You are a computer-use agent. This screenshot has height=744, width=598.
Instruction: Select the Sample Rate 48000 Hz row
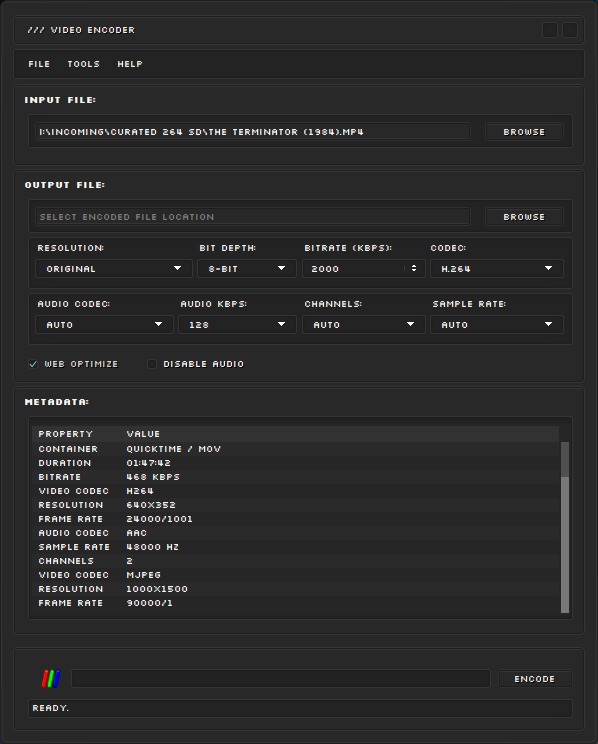(296, 547)
